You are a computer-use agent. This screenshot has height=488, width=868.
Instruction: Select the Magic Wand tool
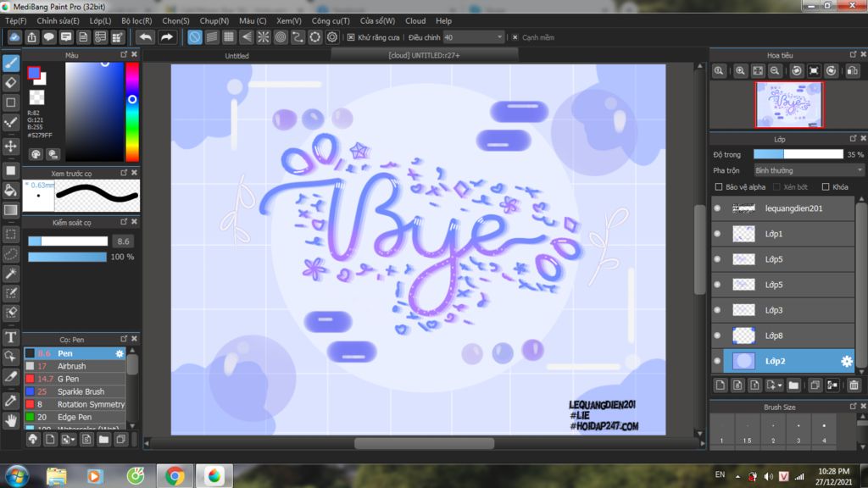(x=10, y=274)
